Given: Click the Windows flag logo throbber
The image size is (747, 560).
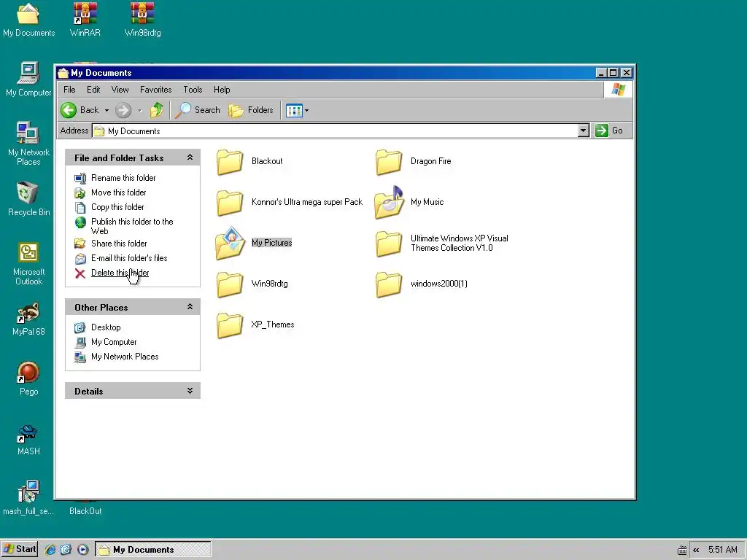Looking at the screenshot, I should tap(619, 90).
